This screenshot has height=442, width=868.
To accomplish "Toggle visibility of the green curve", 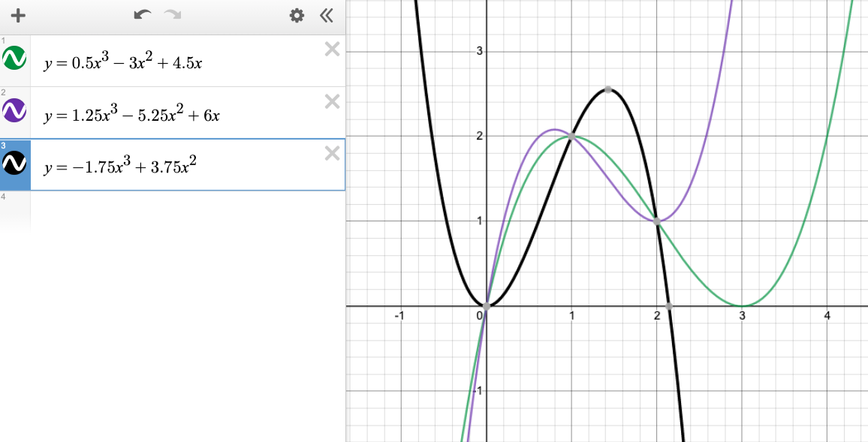I will (x=15, y=59).
